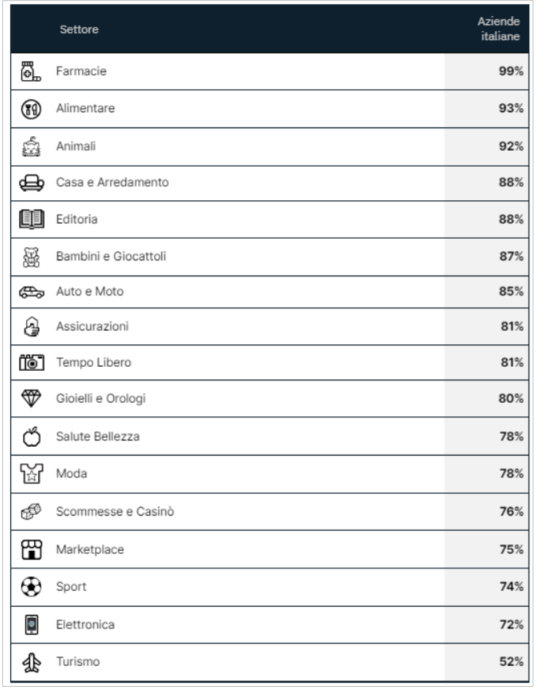The height and width of the screenshot is (690, 538).
Task: Click the Alimentare fork and knife icon
Action: (x=31, y=109)
